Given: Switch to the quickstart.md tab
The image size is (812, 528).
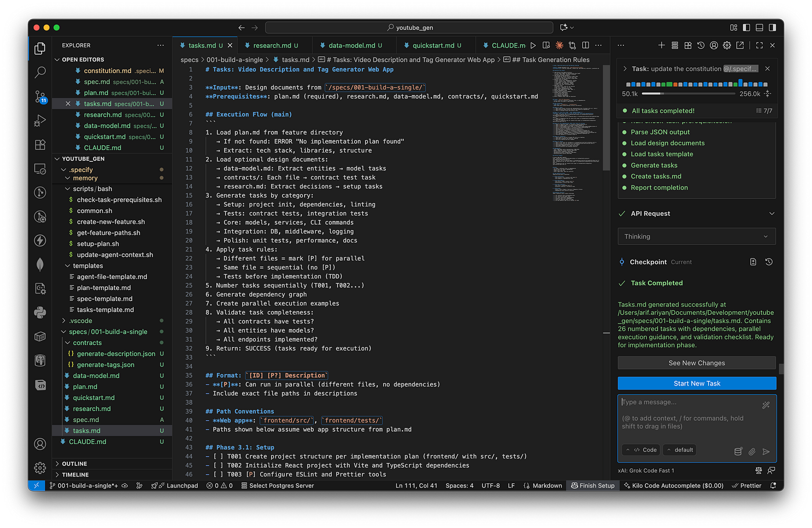Looking at the screenshot, I should (x=437, y=45).
